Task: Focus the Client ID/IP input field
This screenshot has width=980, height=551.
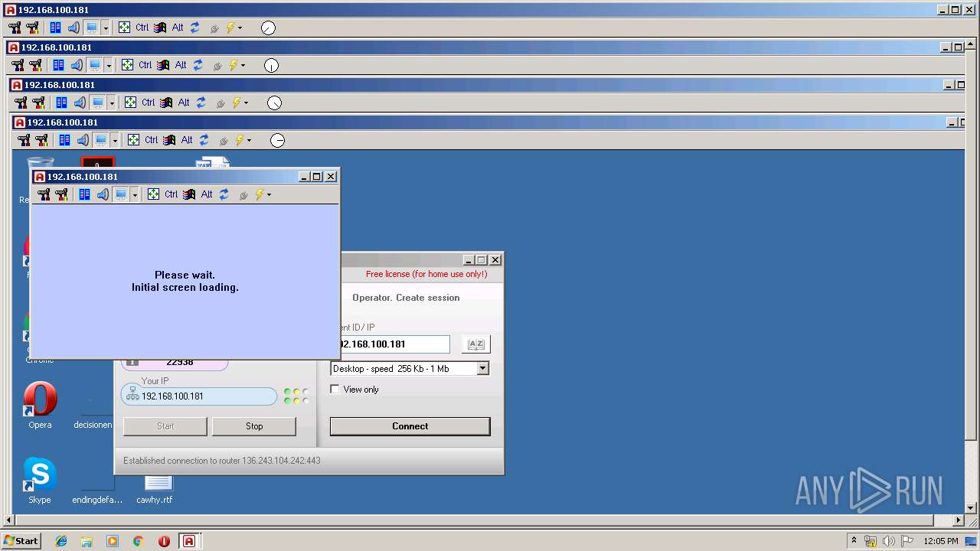Action: tap(394, 344)
